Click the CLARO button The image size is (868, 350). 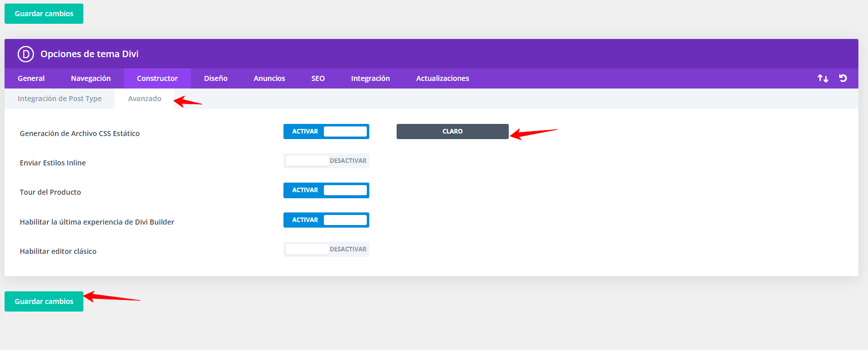pos(453,132)
